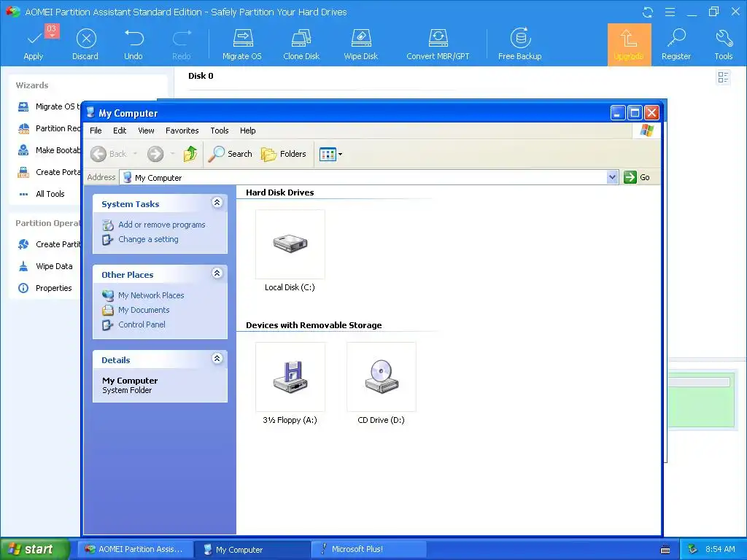Start Convert MBR/GPT from the toolbar

438,44
